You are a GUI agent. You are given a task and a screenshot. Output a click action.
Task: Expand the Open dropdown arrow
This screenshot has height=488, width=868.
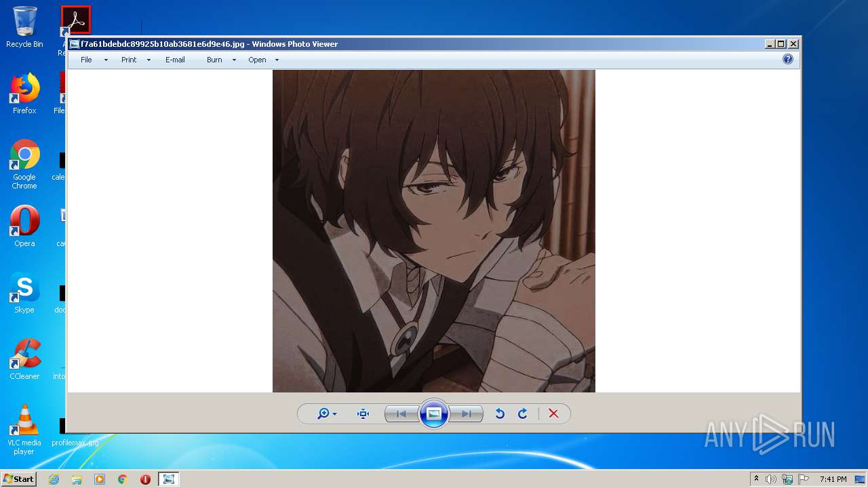coord(277,60)
